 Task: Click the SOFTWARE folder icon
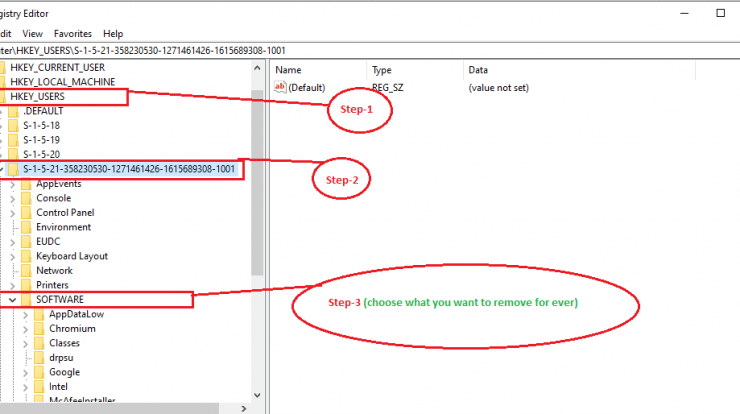click(26, 300)
